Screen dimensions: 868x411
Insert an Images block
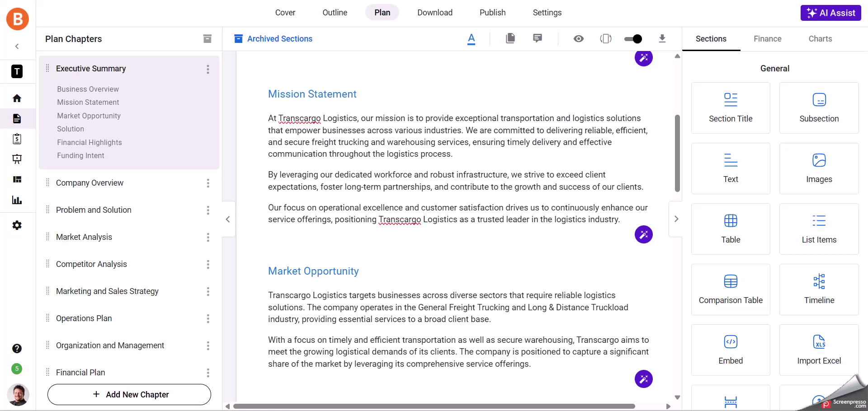point(819,168)
